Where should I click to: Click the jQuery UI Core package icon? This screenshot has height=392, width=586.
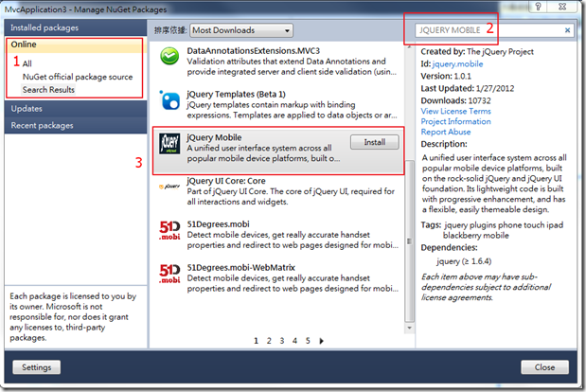pos(169,187)
